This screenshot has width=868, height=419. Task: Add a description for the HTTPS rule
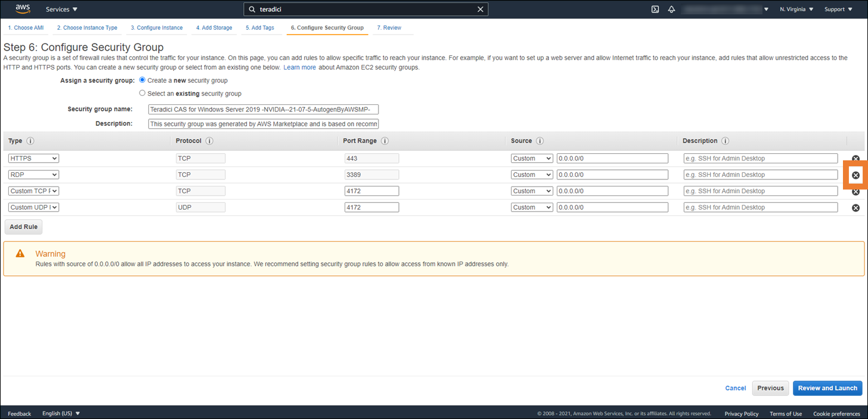[761, 159]
